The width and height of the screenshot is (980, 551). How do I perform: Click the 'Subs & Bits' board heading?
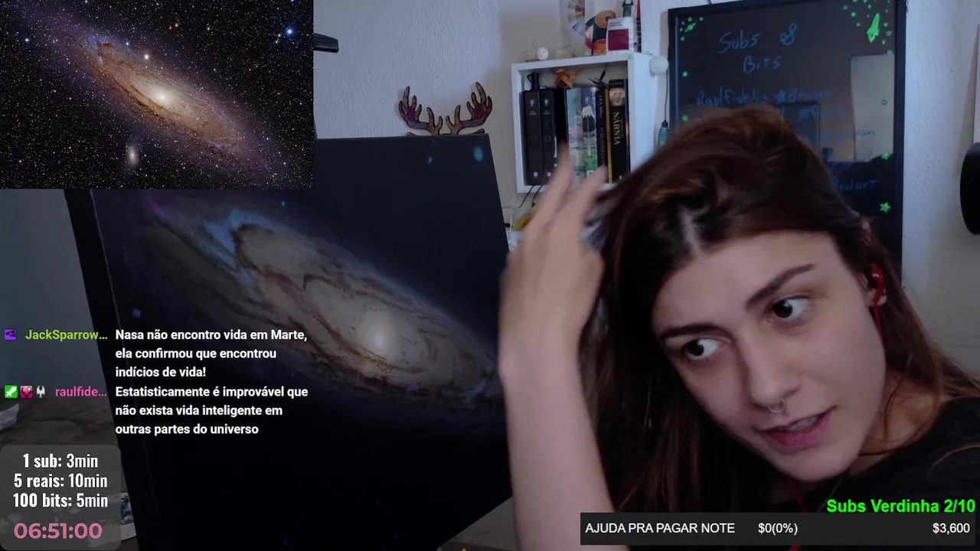tap(758, 48)
